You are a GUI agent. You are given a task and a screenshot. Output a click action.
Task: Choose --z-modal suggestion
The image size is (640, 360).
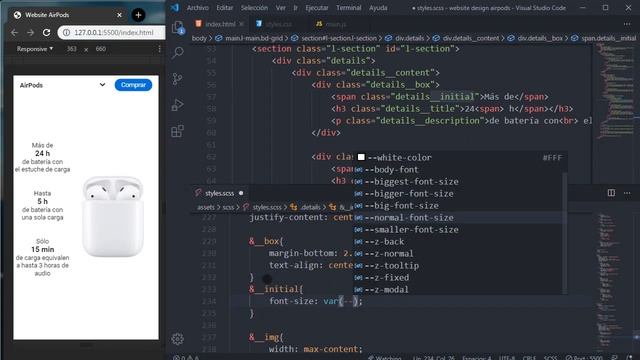pyautogui.click(x=460, y=289)
